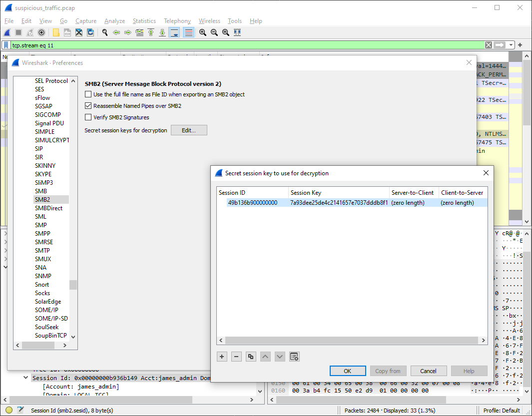Select Snort in the protocol list
The height and width of the screenshot is (416, 532).
pos(42,284)
